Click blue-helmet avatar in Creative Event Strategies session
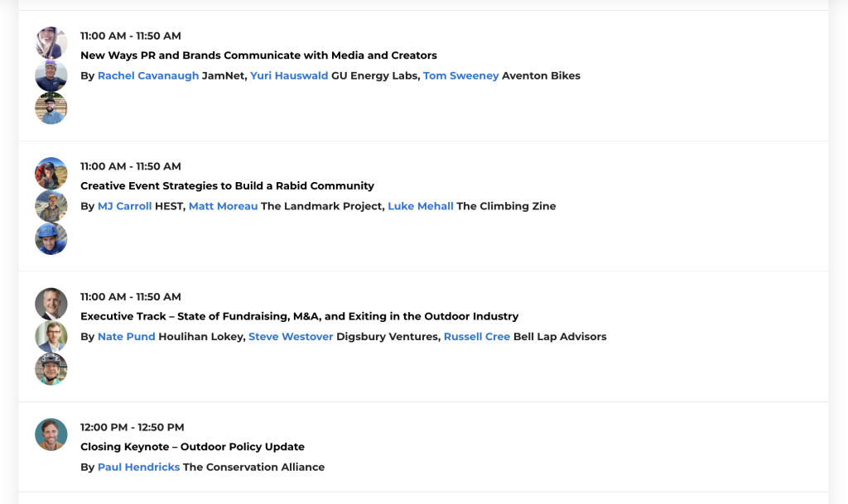This screenshot has height=504, width=848. click(51, 239)
